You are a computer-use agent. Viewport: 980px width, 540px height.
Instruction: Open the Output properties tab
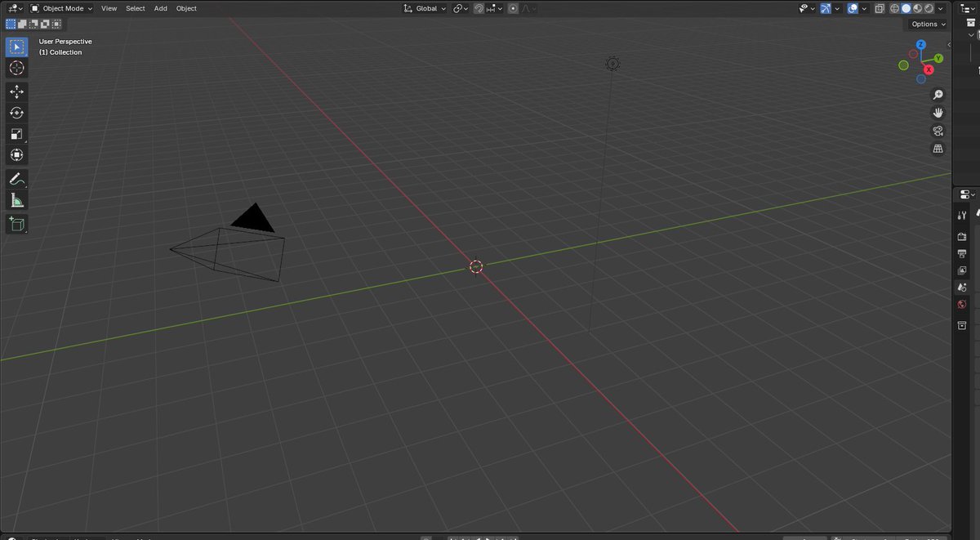click(x=962, y=253)
